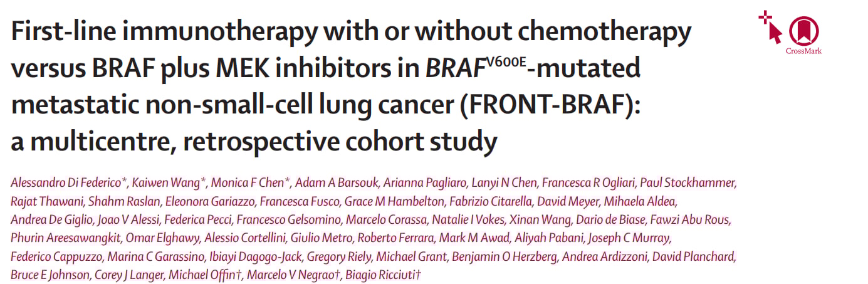Open author Alessandro Di Federico's link
This screenshot has height=284, width=868.
click(x=66, y=183)
